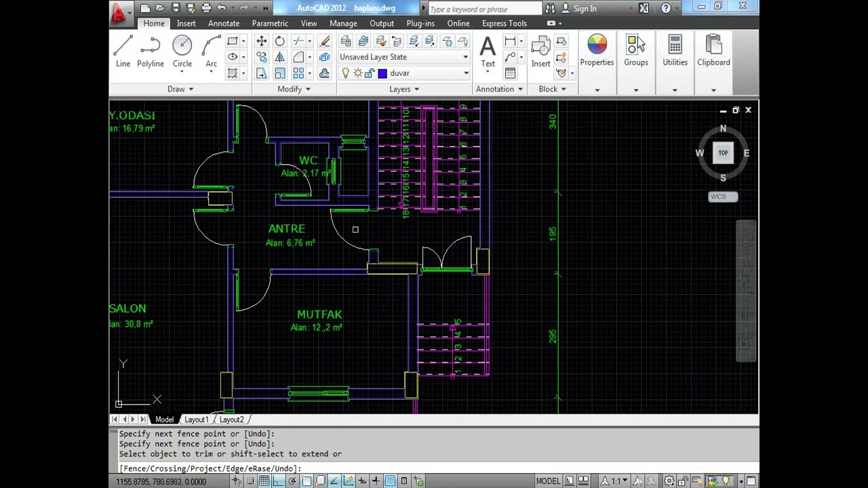The width and height of the screenshot is (868, 488).
Task: Open the Parametric ribbon tab
Action: pos(270,23)
